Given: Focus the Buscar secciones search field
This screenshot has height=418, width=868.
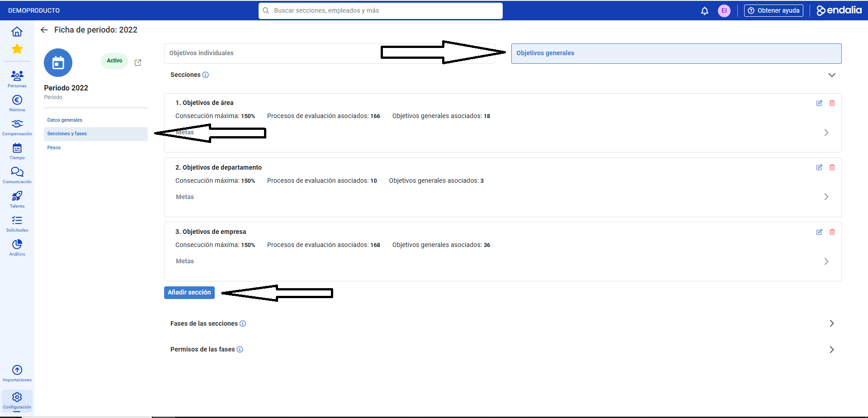Looking at the screenshot, I should pos(381,11).
